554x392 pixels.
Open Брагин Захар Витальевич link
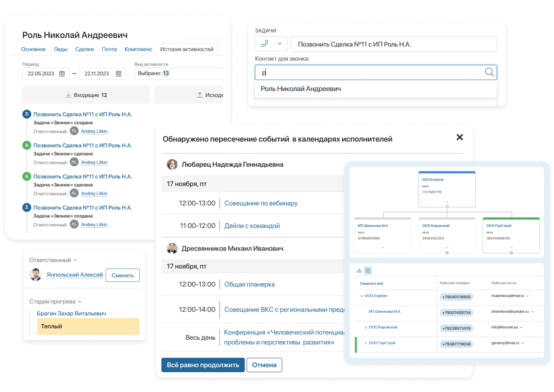pos(71,313)
